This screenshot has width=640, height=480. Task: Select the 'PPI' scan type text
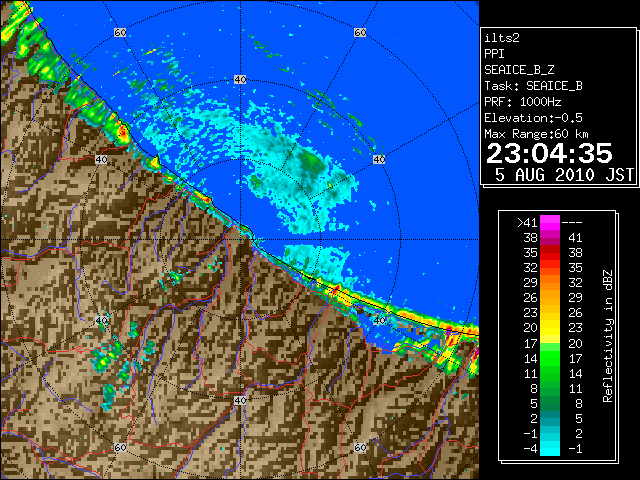tap(494, 54)
